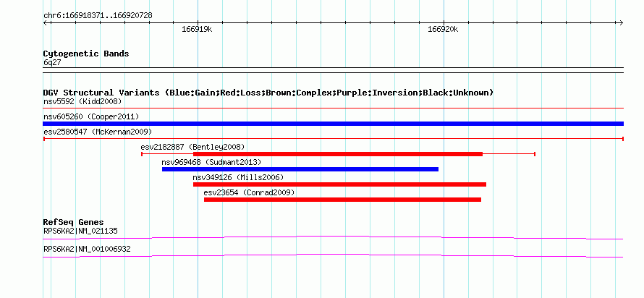644x298 pixels.
Task: Select the blue nsv605260 gain bar
Action: pos(334,124)
